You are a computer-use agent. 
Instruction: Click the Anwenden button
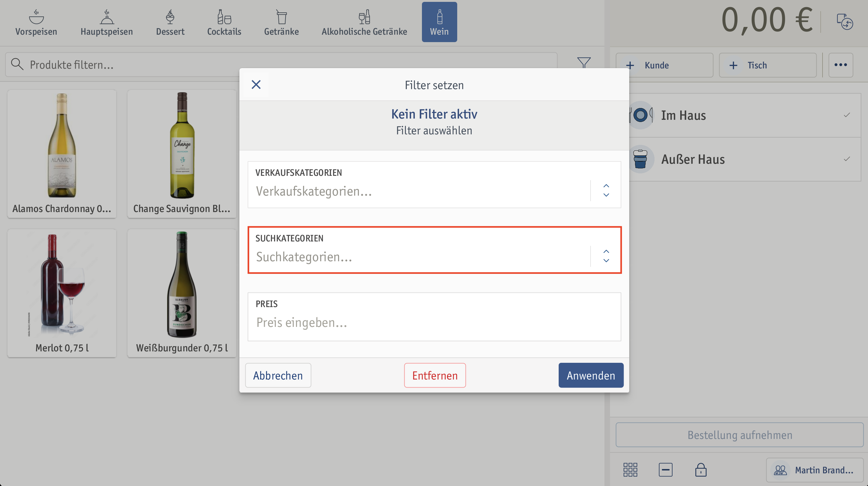[591, 375]
